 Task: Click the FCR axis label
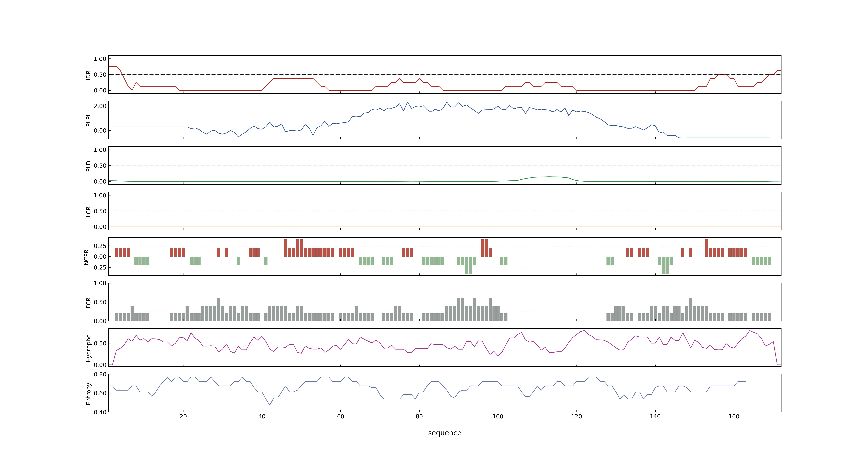click(88, 302)
